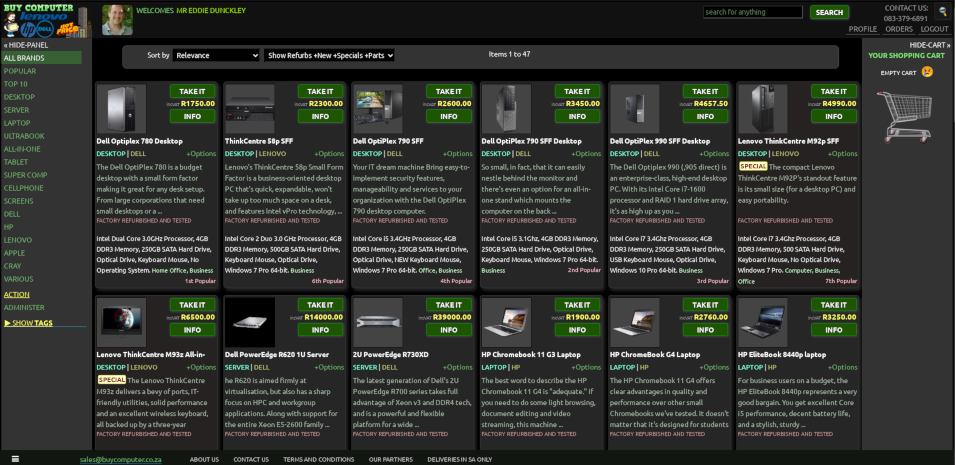Open the ThinkCentre 58p SFF product image

250,108
